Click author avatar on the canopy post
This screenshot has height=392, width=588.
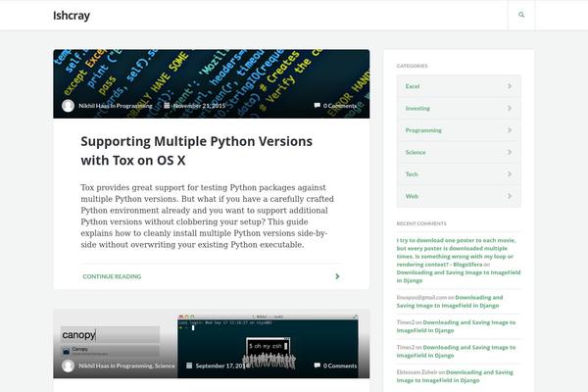pos(68,366)
